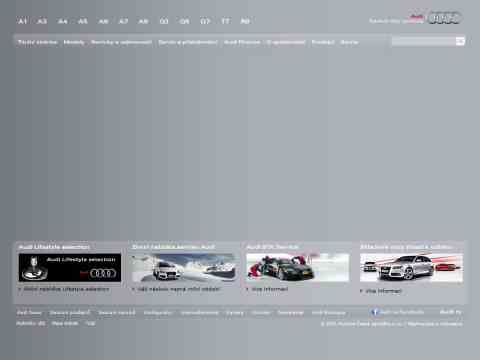
Task: Click the arrow beside Audi Lifestyle selection link
Action: 20,289
